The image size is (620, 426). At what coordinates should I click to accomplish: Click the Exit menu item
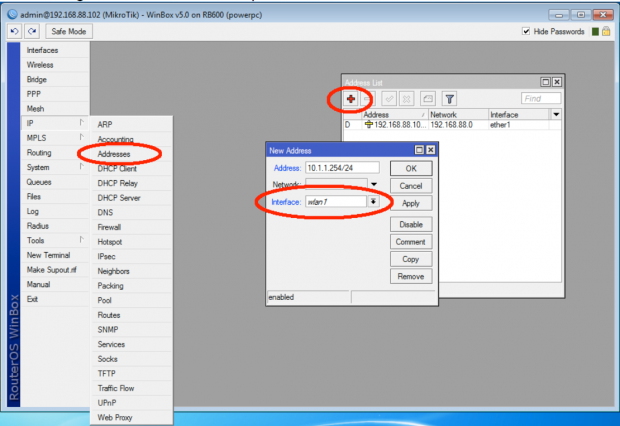tap(55, 299)
